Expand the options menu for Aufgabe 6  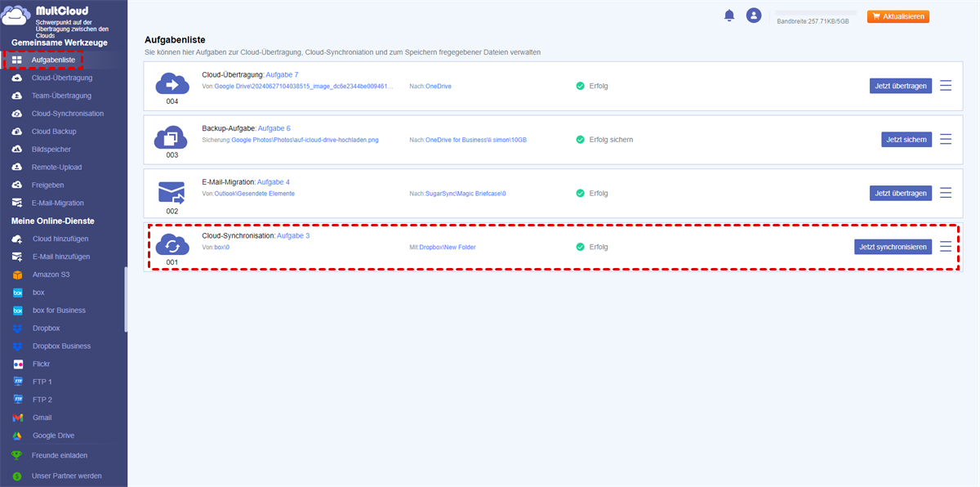coord(946,140)
